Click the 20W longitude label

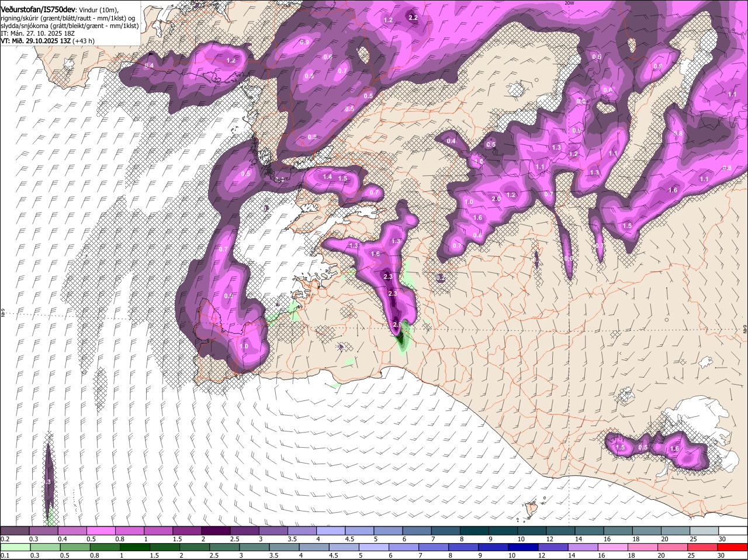(570, 3)
